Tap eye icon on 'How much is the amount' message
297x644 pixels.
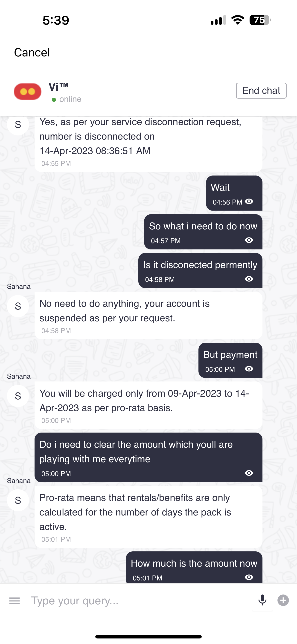pyautogui.click(x=249, y=577)
